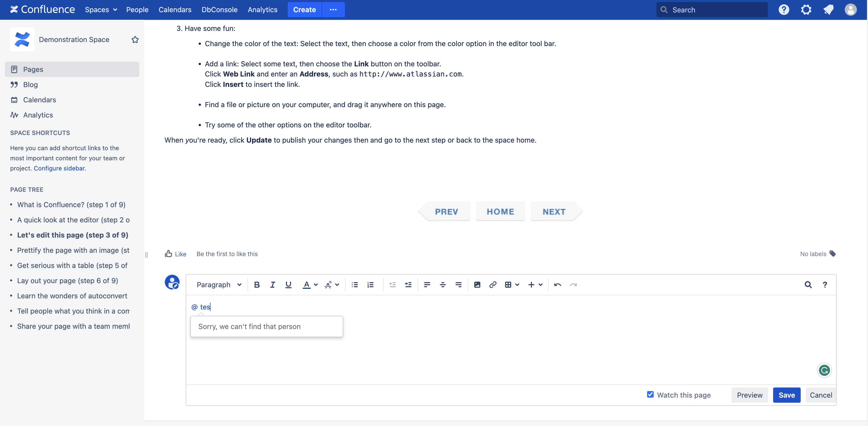Open the Paragraph style dropdown
This screenshot has height=426, width=868.
[219, 285]
